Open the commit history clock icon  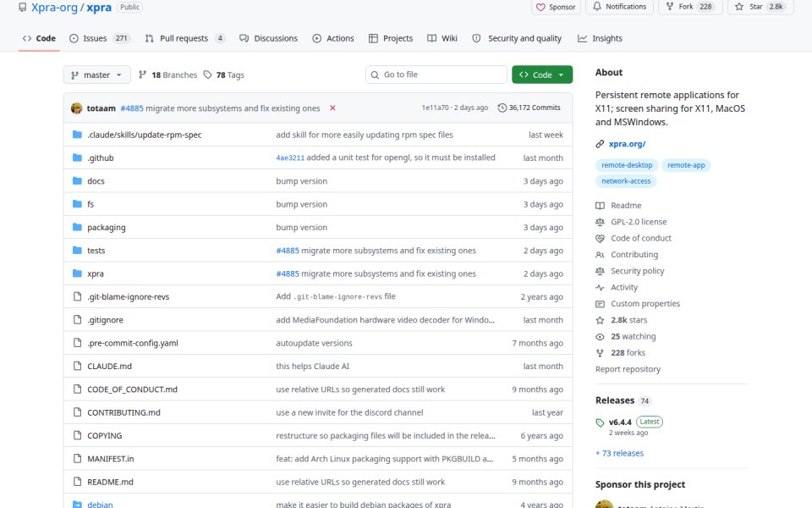[x=502, y=108]
